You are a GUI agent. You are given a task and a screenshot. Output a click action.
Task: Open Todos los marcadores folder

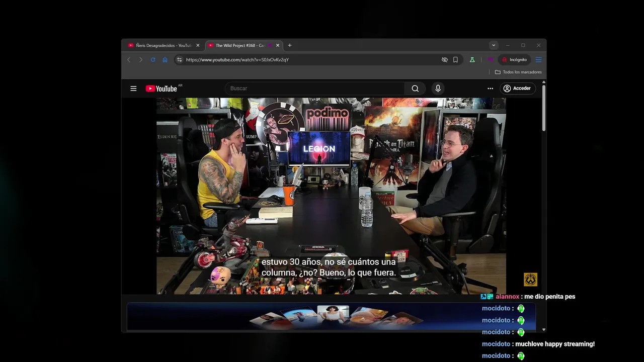click(518, 72)
